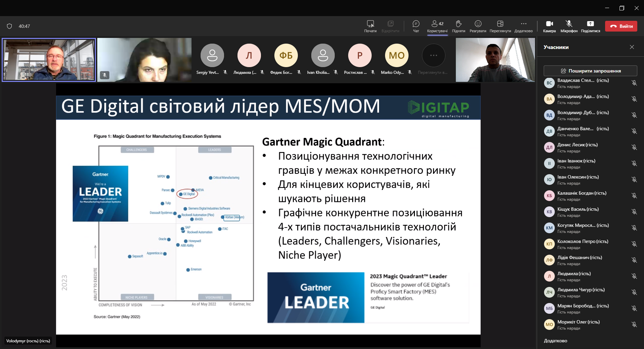Click Поширити запрошення button
The image size is (644, 349).
(x=590, y=71)
